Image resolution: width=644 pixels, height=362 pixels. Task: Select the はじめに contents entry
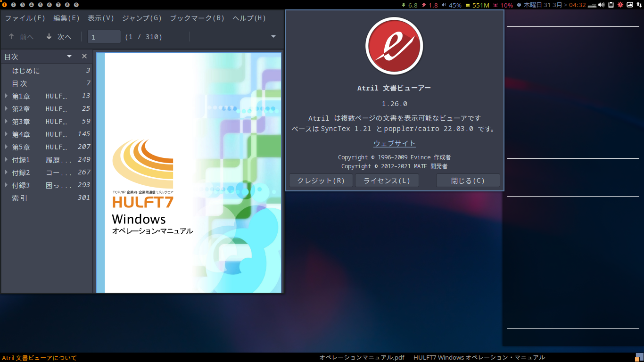coord(47,71)
